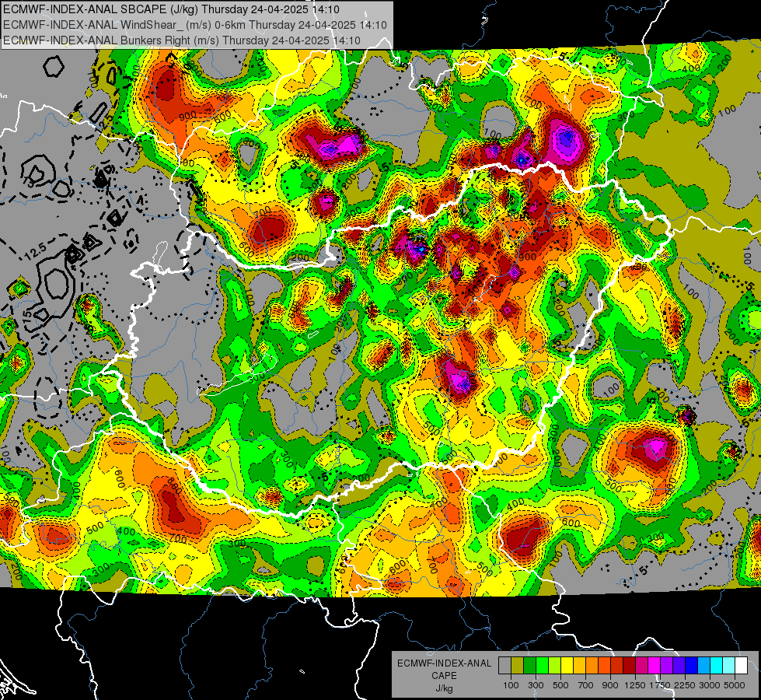The width and height of the screenshot is (761, 700).
Task: Click the bright green legend swatch after 300
Action: [543, 666]
